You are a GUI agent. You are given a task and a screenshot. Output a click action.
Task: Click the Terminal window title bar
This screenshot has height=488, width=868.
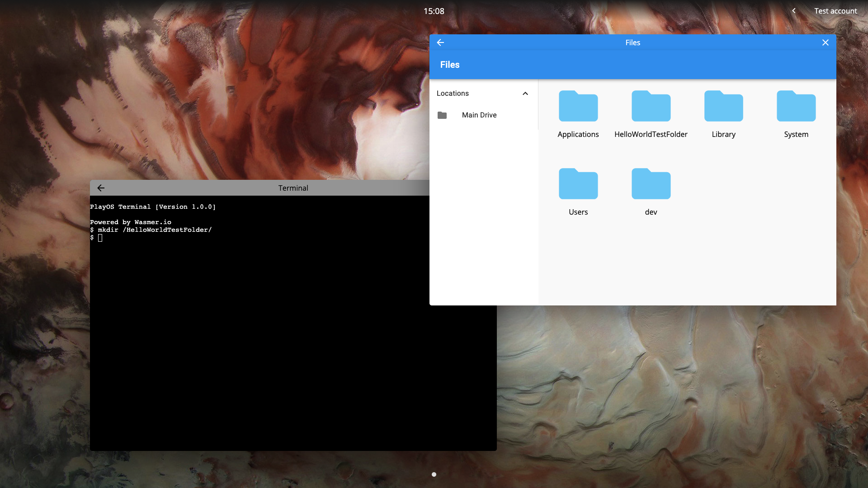coord(293,188)
